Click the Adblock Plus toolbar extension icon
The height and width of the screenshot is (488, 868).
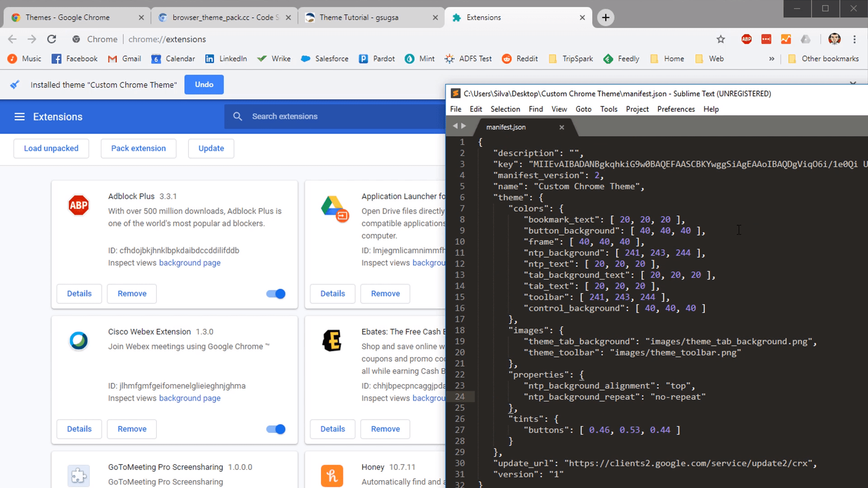click(746, 39)
